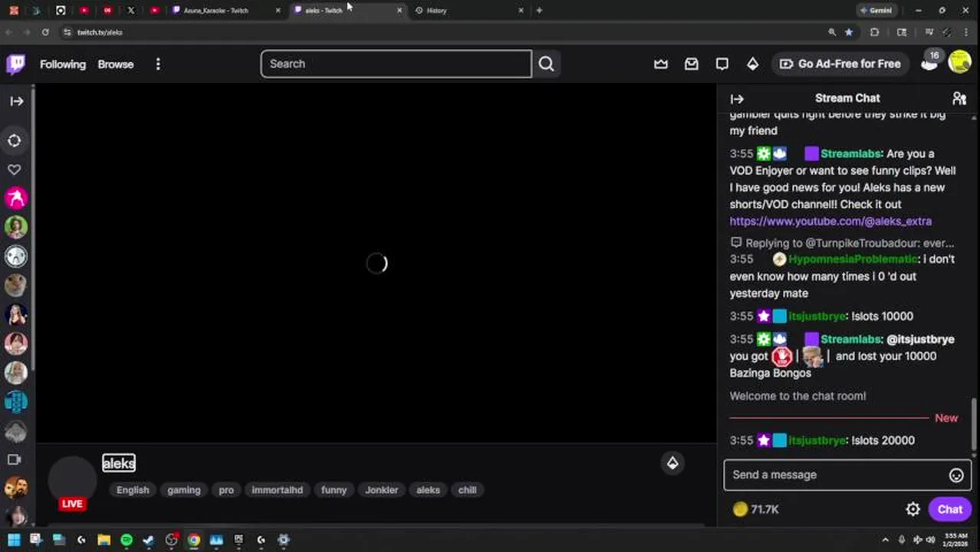Screen dimensions: 980x552
Task: Open Spotify from the taskbar
Action: click(x=127, y=540)
